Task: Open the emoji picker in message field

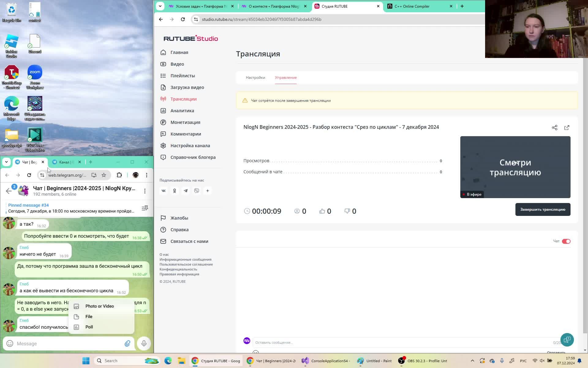Action: 10,343
